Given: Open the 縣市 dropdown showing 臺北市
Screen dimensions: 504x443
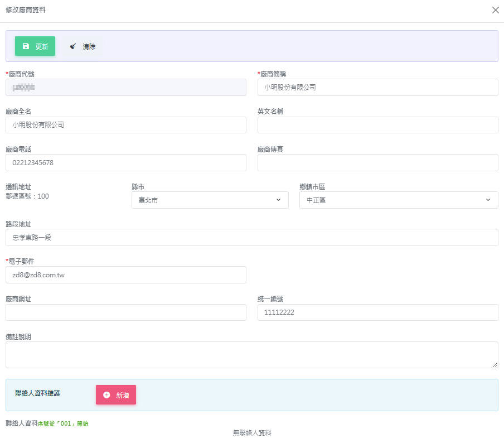Looking at the screenshot, I should pyautogui.click(x=210, y=200).
